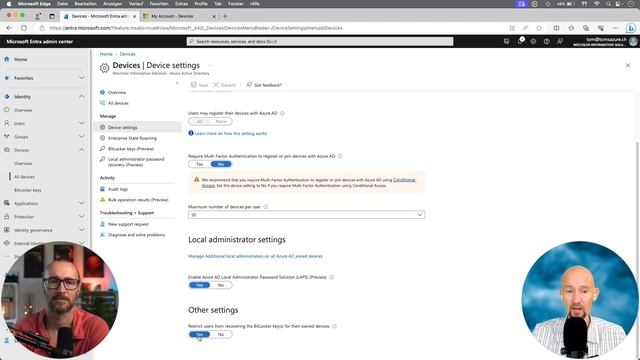Screen dimensions: 640x360
Task: Show info tooltip for LAPS setting
Action: coord(332,277)
